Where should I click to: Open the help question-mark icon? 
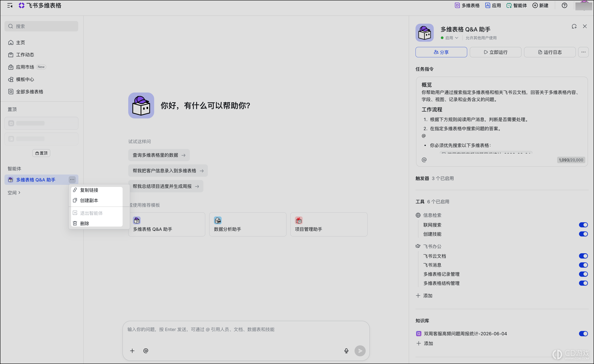tap(564, 5)
